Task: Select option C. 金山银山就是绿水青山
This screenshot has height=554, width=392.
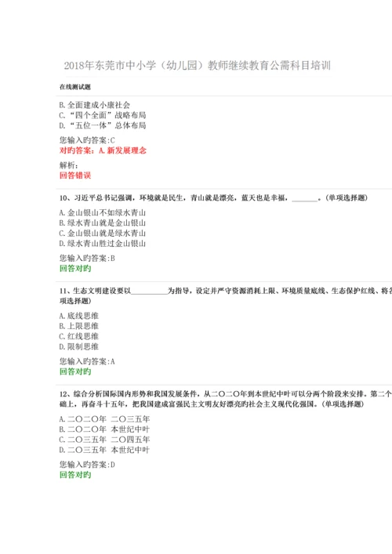Action: click(103, 234)
